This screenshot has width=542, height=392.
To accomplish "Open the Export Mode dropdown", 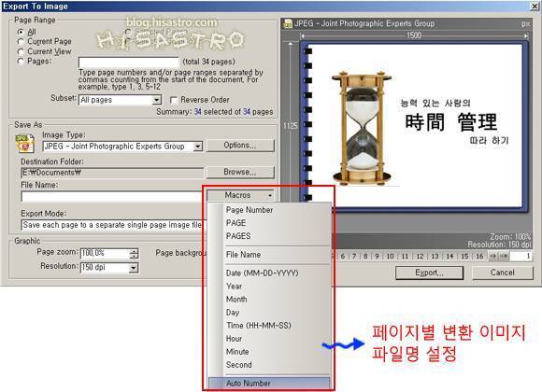I will pos(113,225).
